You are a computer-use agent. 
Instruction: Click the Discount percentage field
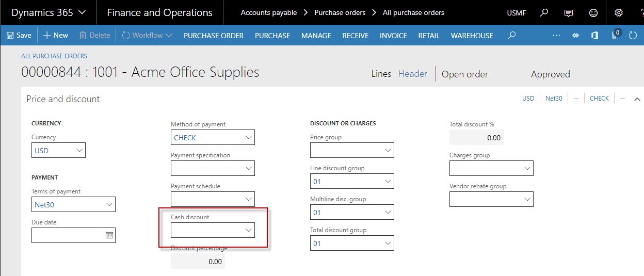[x=198, y=262]
